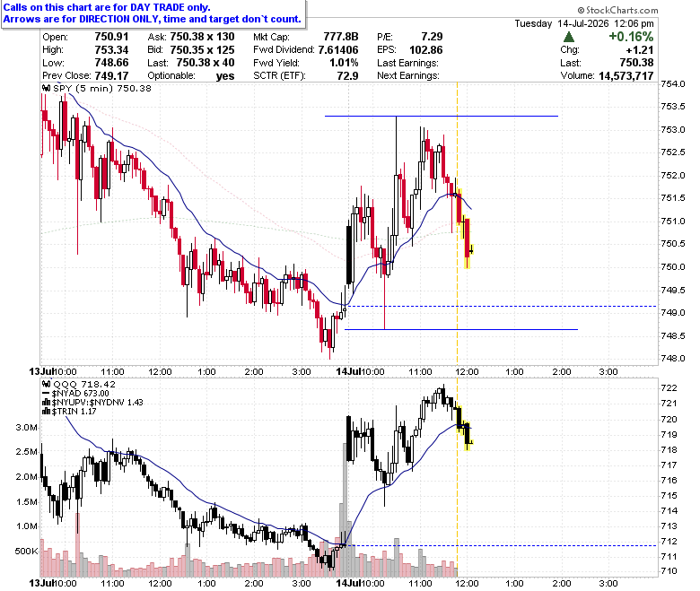This screenshot has width=700, height=591.
Task: Click the SCTR (ETF) value 72.9
Action: point(347,75)
